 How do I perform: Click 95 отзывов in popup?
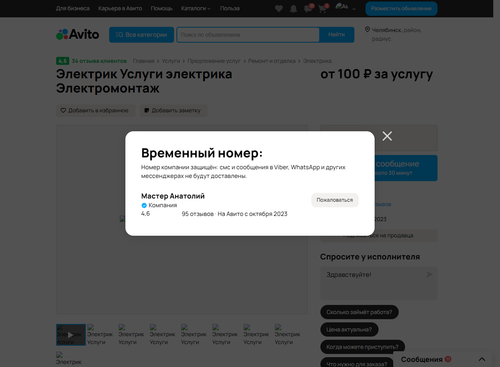pos(198,214)
